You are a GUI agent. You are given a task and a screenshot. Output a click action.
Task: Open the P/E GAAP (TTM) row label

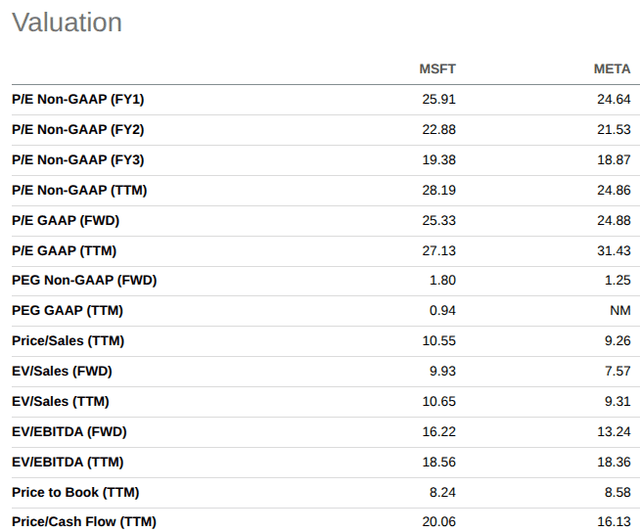pyautogui.click(x=64, y=251)
